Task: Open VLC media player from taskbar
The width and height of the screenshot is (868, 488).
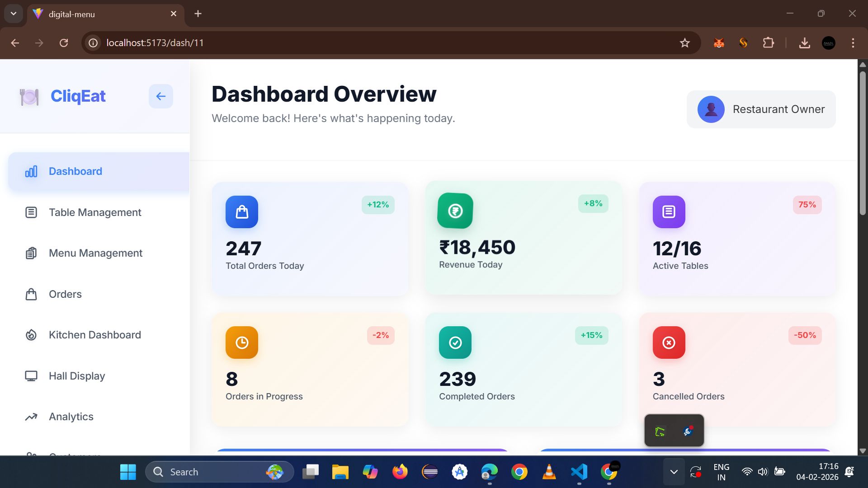Action: tap(549, 472)
